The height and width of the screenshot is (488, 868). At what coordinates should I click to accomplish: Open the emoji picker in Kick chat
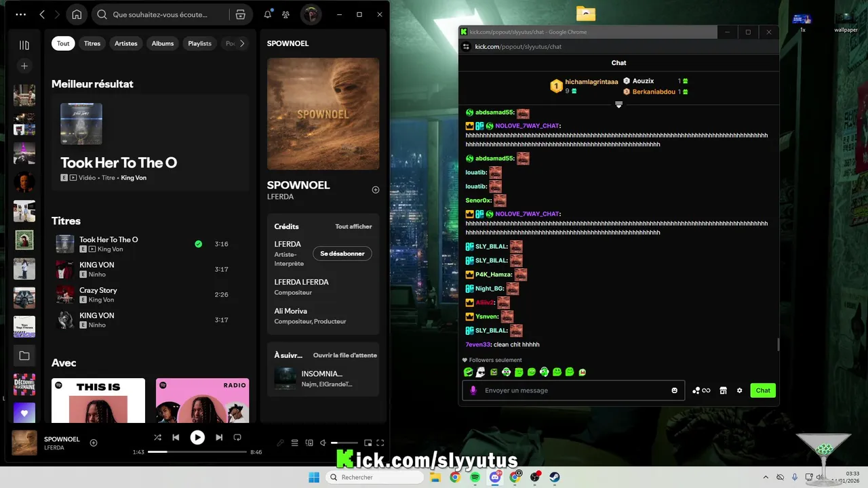pos(674,390)
